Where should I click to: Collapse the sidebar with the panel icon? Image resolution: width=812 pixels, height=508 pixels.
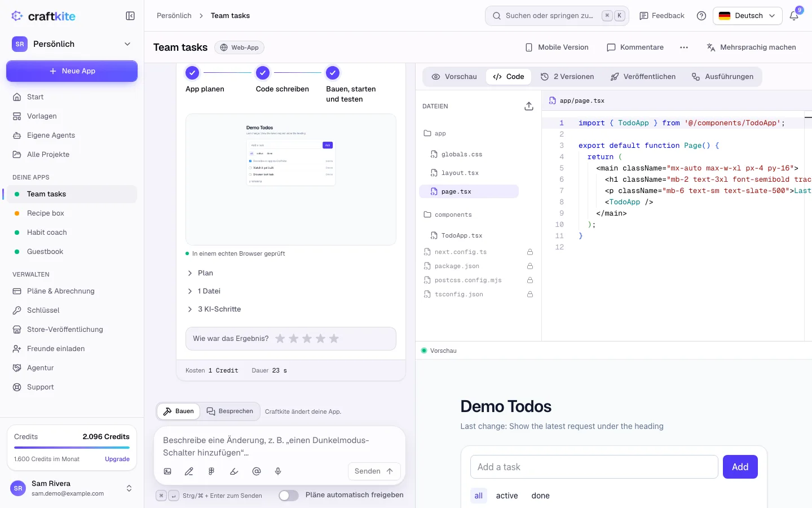[130, 16]
